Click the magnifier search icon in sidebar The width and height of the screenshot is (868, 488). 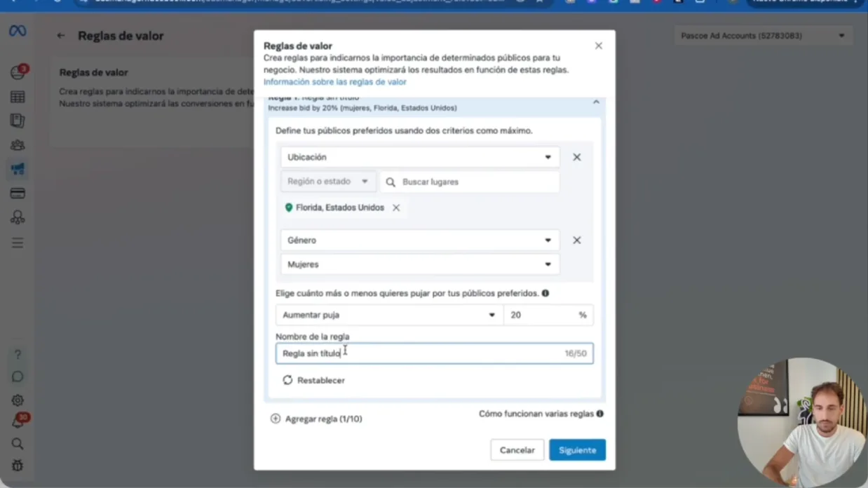point(18,444)
